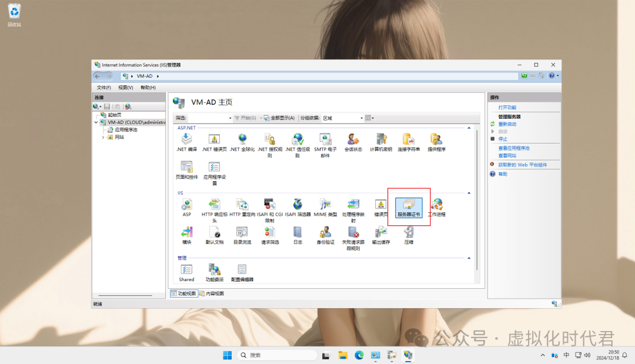Open the 应用程序设置 icon
Image resolution: width=635 pixels, height=364 pixels.
coord(214,173)
